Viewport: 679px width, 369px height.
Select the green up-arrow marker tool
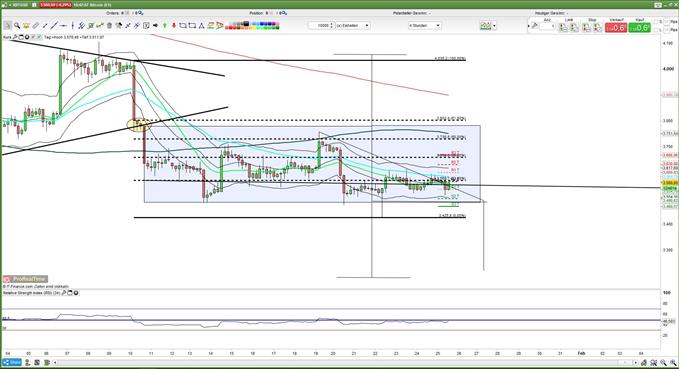(x=165, y=26)
